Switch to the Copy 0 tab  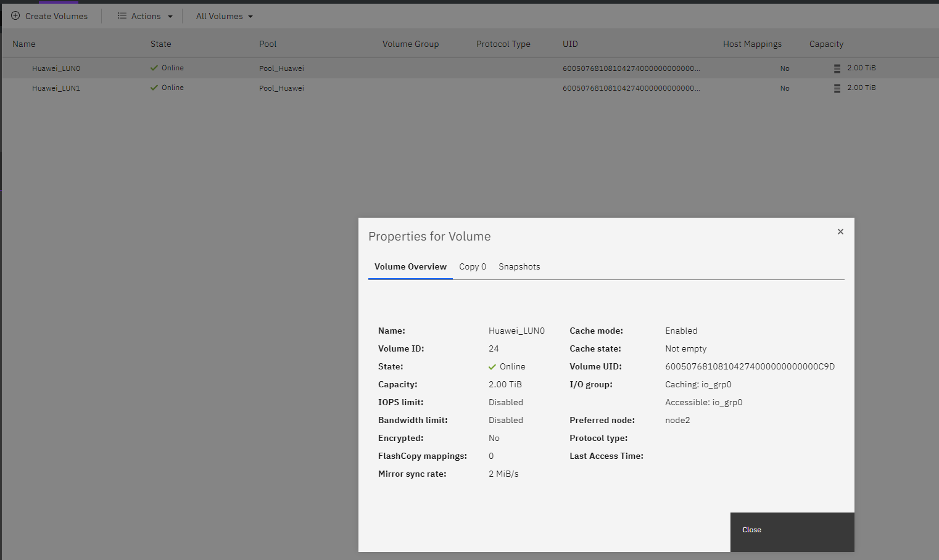(x=473, y=266)
